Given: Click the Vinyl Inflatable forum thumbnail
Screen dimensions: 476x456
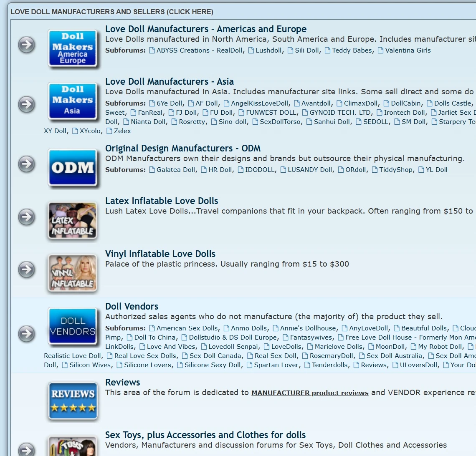Looking at the screenshot, I should click(73, 273).
